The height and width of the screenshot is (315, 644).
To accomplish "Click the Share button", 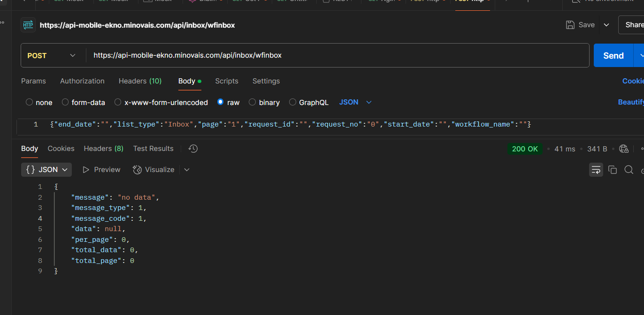I will [x=632, y=25].
